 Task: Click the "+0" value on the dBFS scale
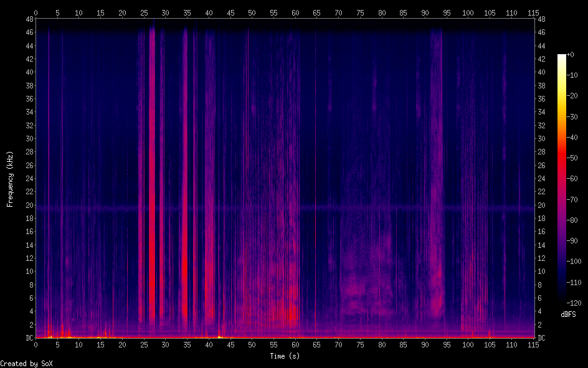click(x=571, y=55)
